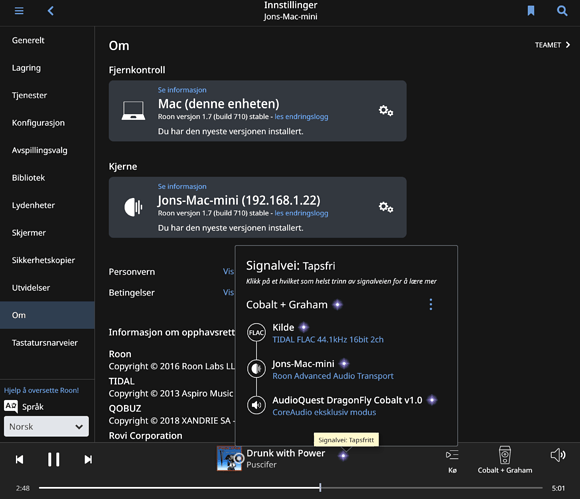Click the playback progress slider handle

[x=320, y=488]
